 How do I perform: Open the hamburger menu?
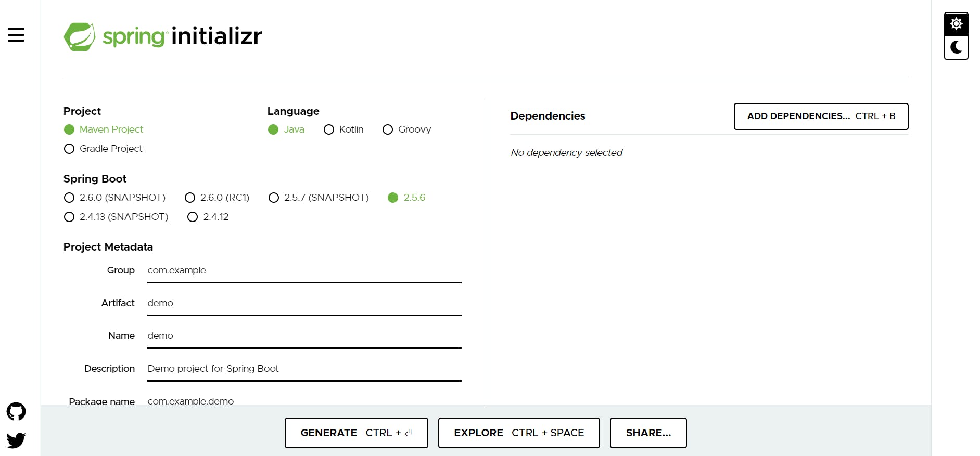(x=16, y=35)
